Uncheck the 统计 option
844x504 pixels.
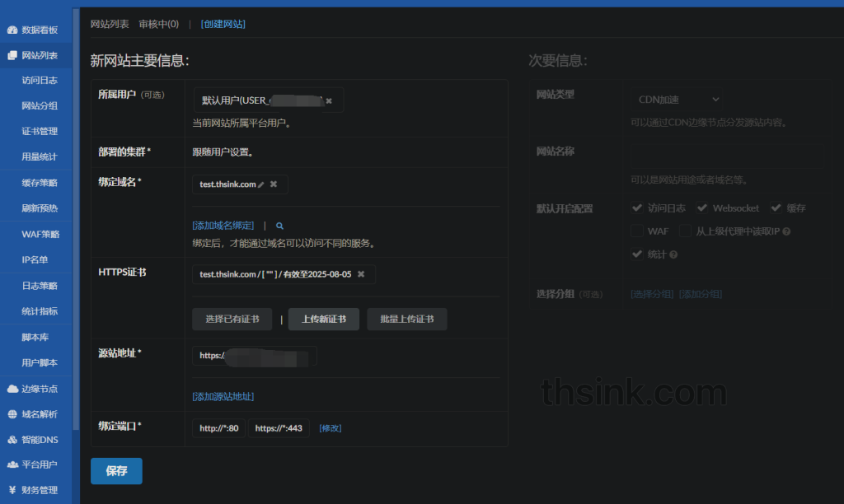pyautogui.click(x=637, y=254)
